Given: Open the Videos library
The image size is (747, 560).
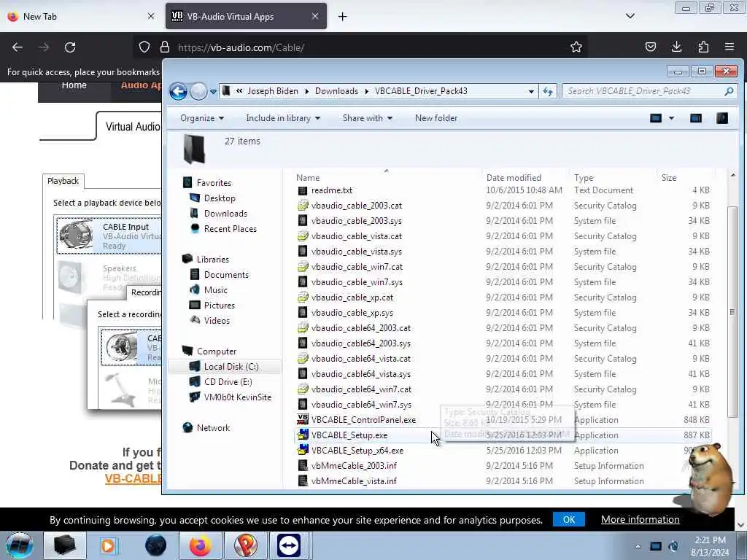Looking at the screenshot, I should pos(216,321).
